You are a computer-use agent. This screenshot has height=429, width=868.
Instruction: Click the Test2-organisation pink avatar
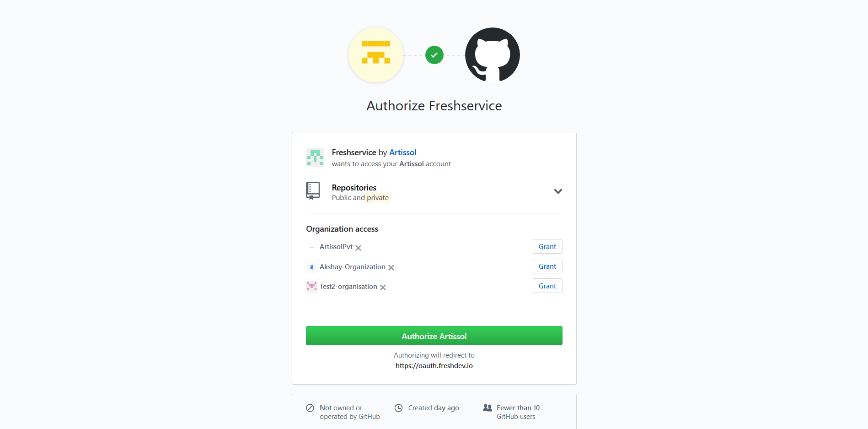(x=311, y=287)
